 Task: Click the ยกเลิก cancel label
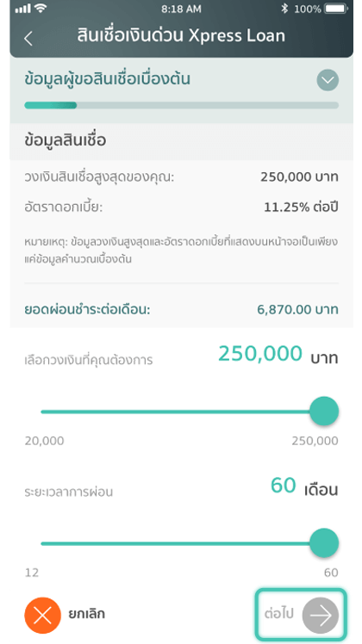coord(87,615)
